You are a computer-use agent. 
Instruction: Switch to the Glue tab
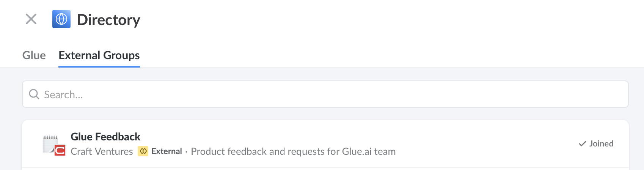coord(34,55)
